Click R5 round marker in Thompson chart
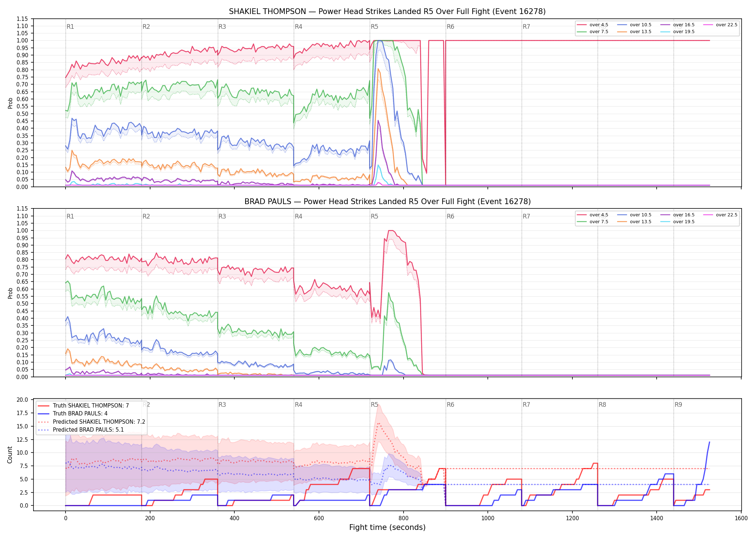 [374, 27]
